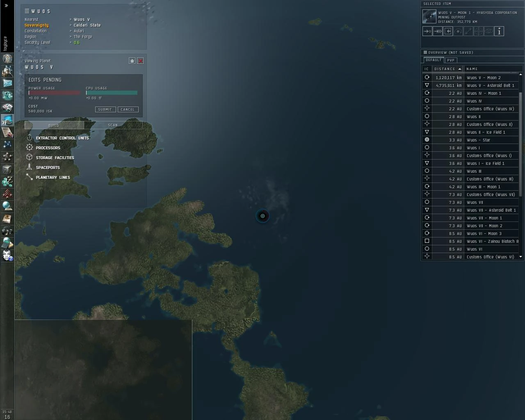Click the home icon beside Viewing Planet
The image size is (525, 420).
[x=132, y=61]
